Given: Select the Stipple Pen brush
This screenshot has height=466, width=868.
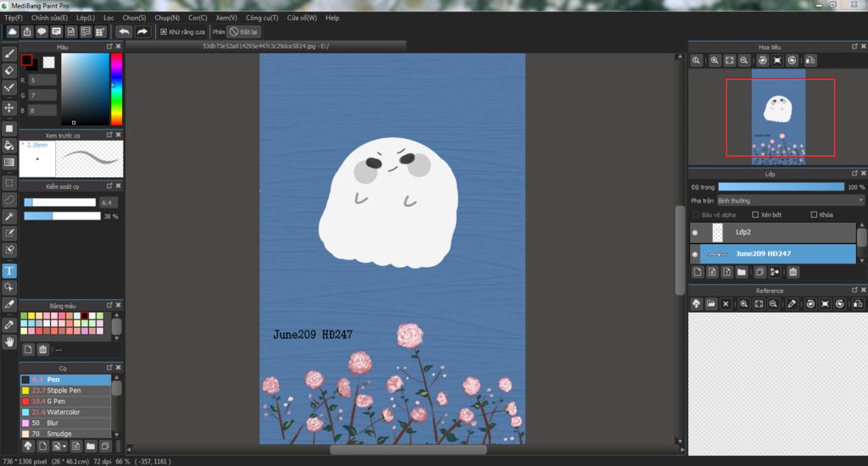Looking at the screenshot, I should 65,391.
